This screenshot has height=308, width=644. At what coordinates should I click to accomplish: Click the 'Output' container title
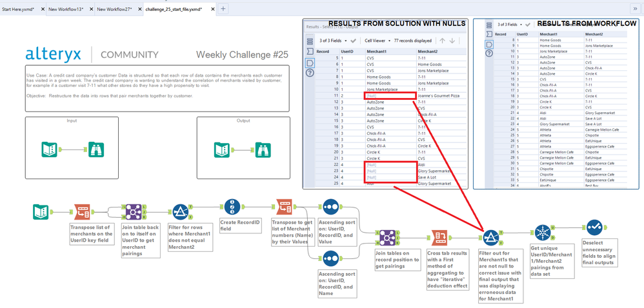tap(243, 120)
